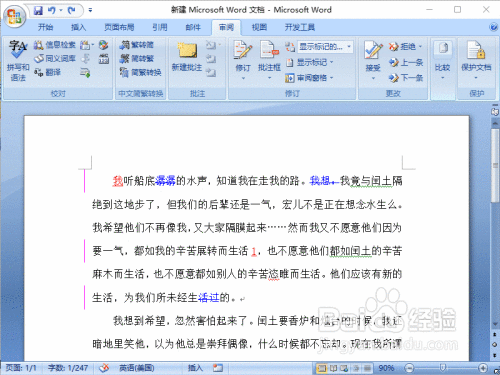Switch to 邮件 Mailings tab

pyautogui.click(x=193, y=27)
